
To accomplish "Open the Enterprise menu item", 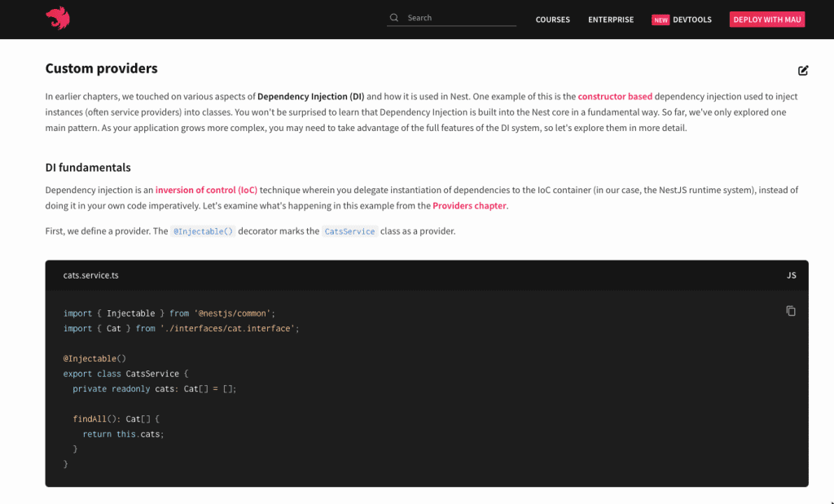I will click(x=611, y=20).
